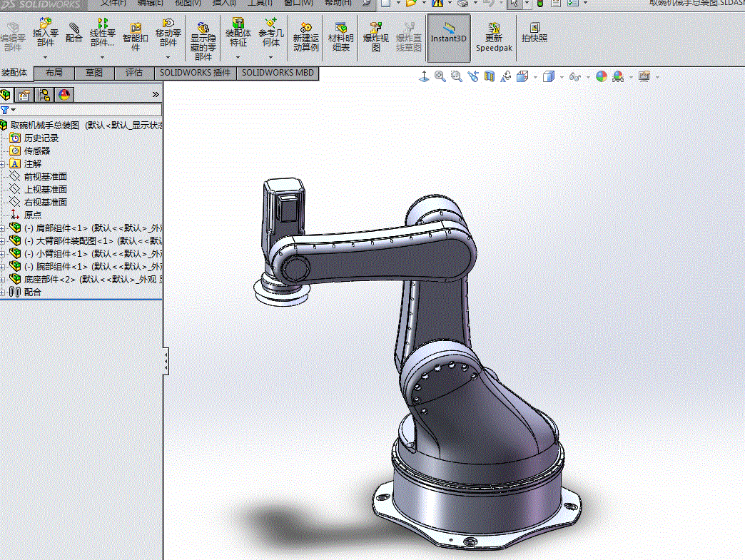This screenshot has height=560, width=745.
Task: Select 注解 in the feature tree
Action: tap(33, 163)
